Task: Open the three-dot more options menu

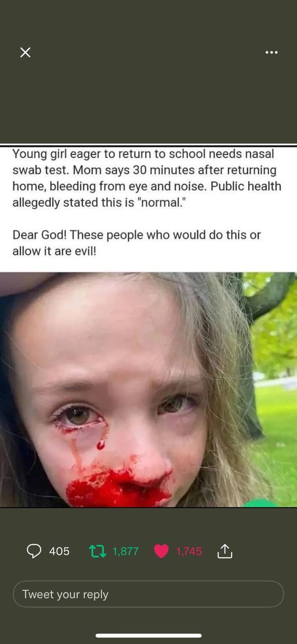Action: pos(271,52)
